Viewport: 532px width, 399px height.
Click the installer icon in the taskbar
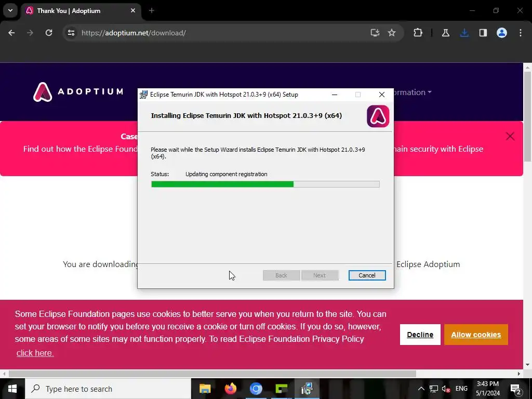307,389
